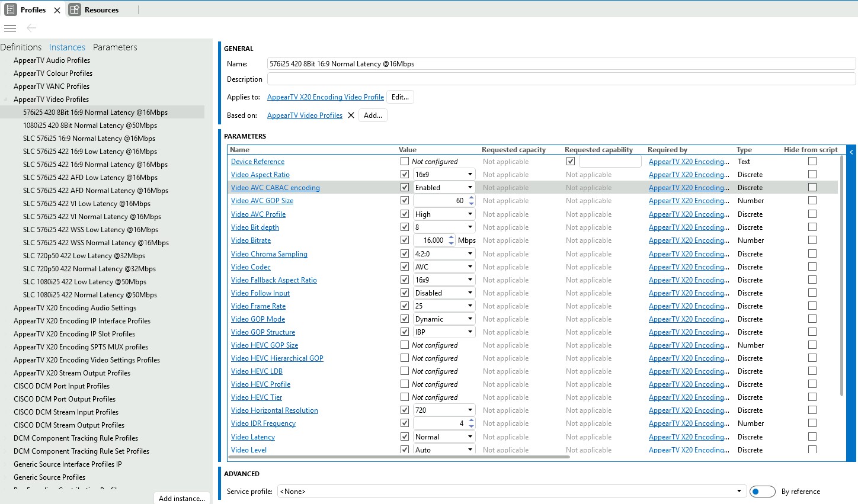Expand the Video Codec dropdown
The image size is (858, 504).
click(x=470, y=267)
